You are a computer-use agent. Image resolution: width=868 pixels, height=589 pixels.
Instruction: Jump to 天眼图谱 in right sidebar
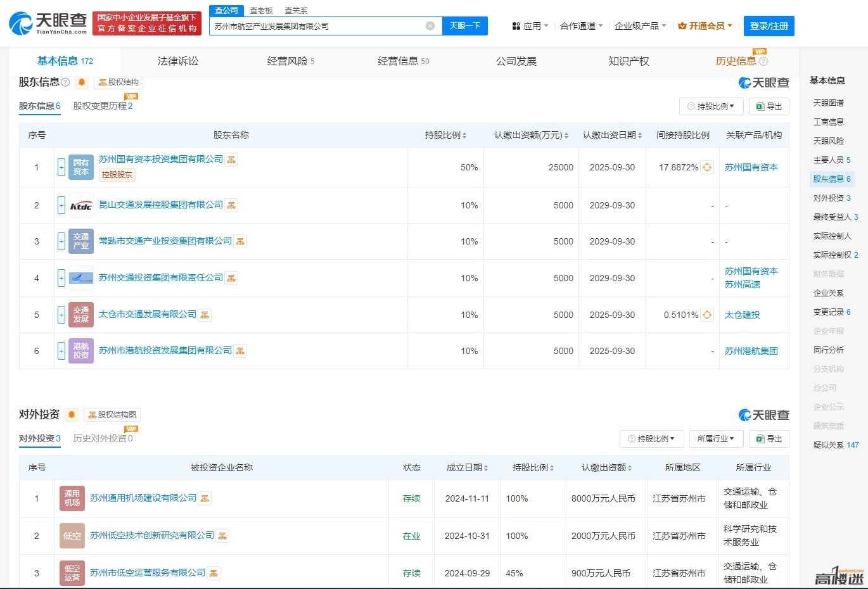click(x=829, y=103)
